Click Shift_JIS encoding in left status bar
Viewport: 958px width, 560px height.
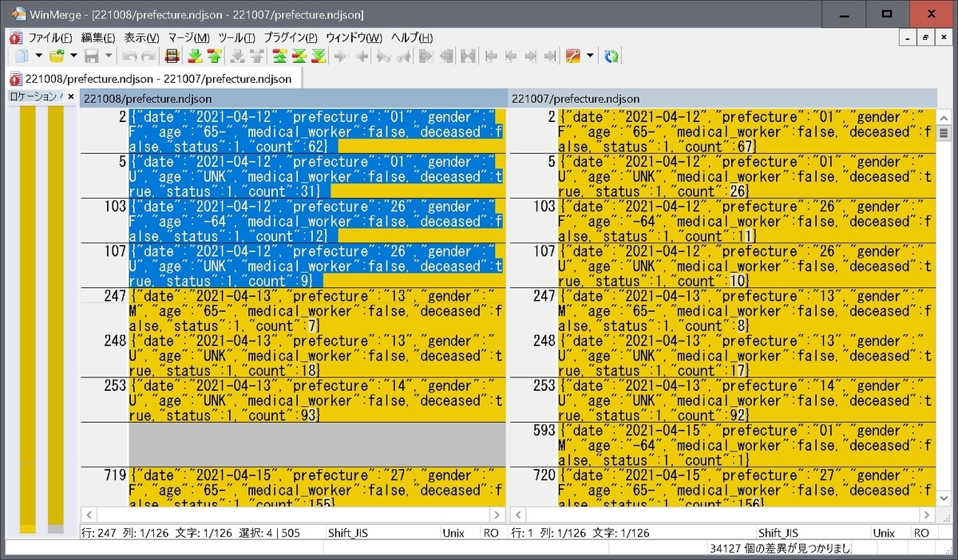point(349,533)
